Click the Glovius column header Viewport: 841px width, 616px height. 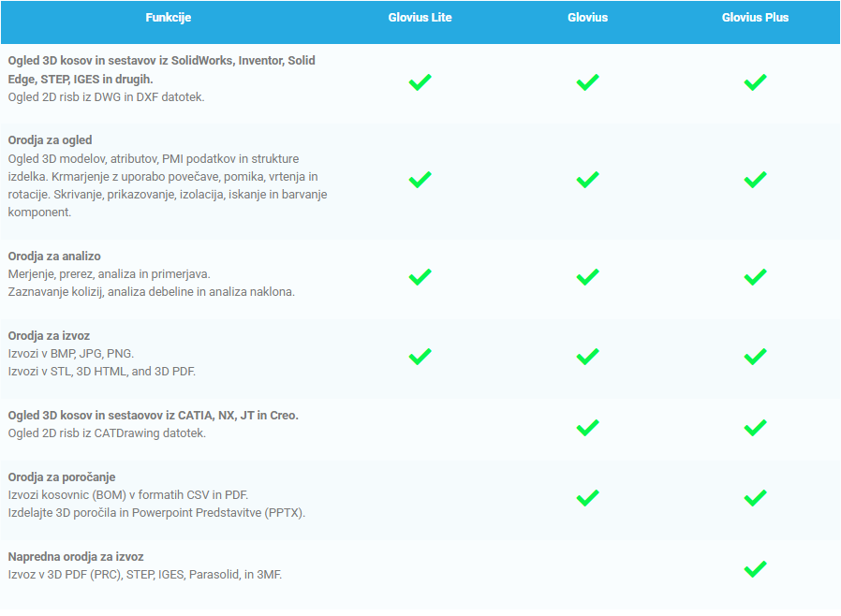[x=587, y=18]
